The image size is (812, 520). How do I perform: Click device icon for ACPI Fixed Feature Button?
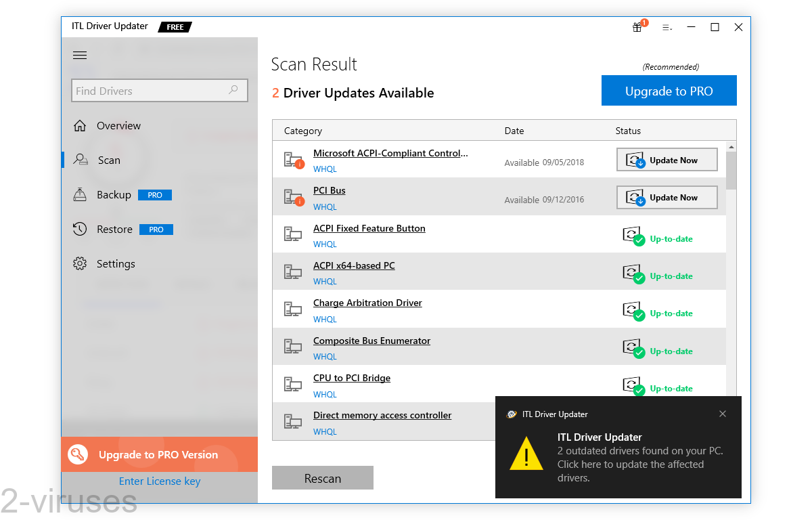pyautogui.click(x=292, y=234)
